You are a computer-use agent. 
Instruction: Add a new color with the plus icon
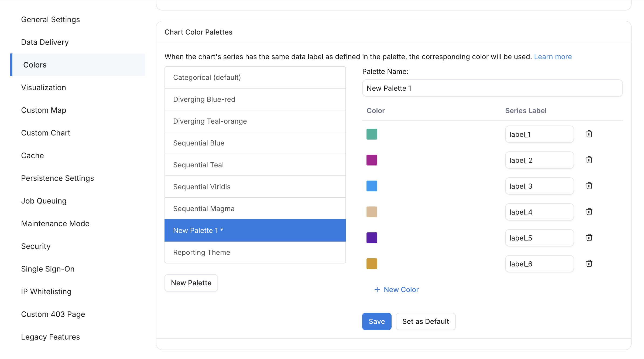tap(396, 289)
